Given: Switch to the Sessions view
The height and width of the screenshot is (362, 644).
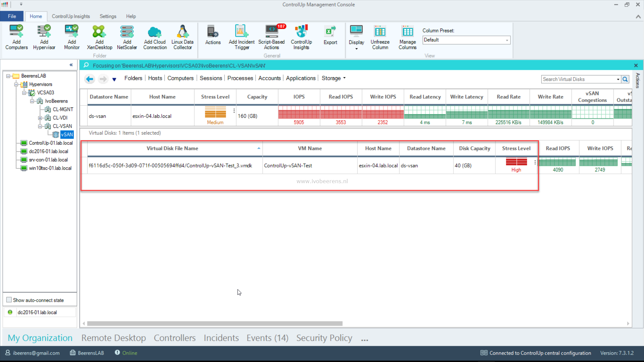Looking at the screenshot, I should click(x=211, y=78).
